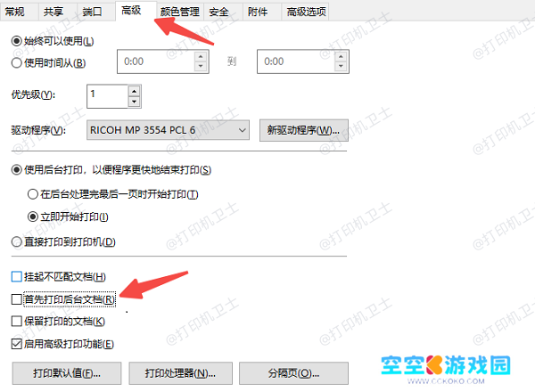This screenshot has height=392, width=535.
Task: Enable 首先打印后台文档 checkbox
Action: click(16, 299)
